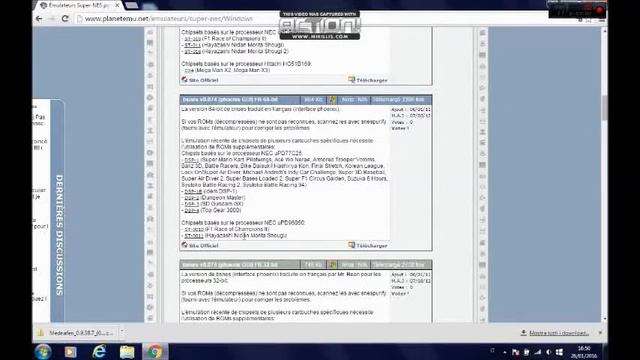Open the volume control in tray
The height and width of the screenshot is (360, 640).
point(549,352)
